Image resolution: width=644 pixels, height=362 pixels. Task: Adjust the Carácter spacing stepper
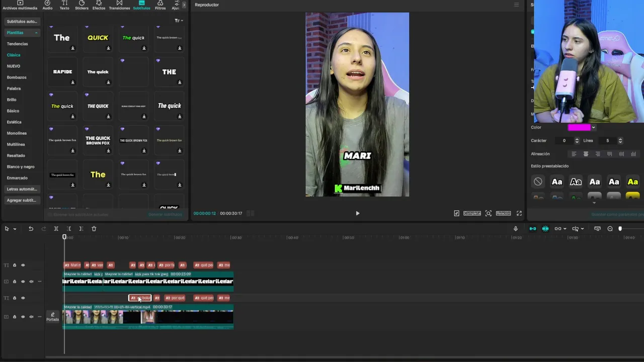click(x=577, y=141)
